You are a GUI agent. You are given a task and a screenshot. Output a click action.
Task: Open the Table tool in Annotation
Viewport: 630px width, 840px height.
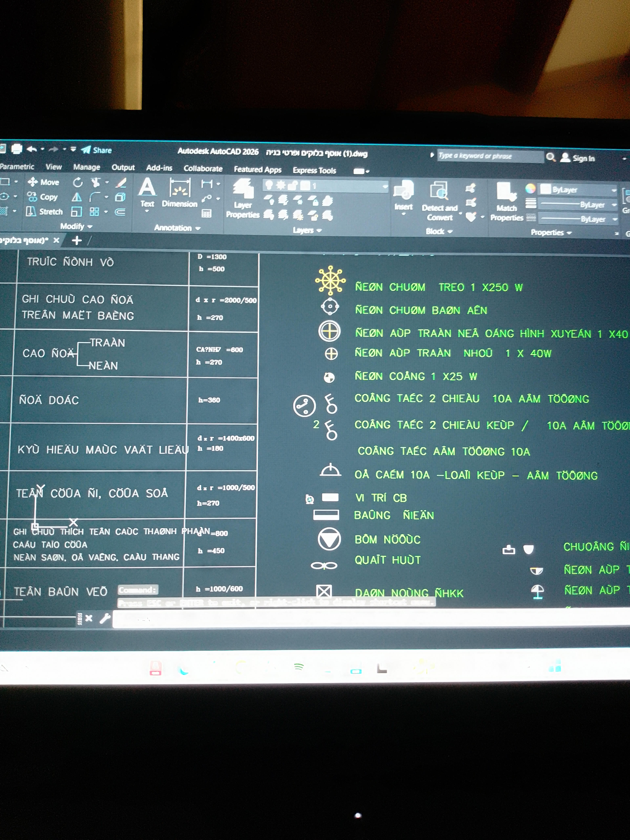pos(206,213)
